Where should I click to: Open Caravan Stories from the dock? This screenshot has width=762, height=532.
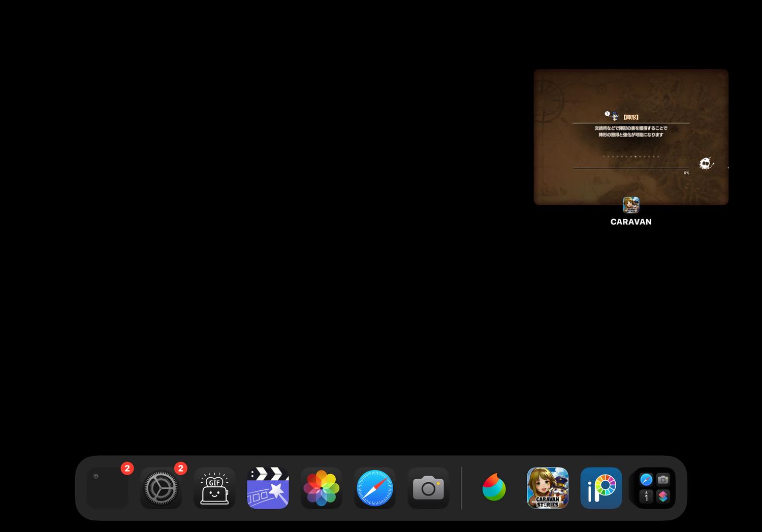548,488
